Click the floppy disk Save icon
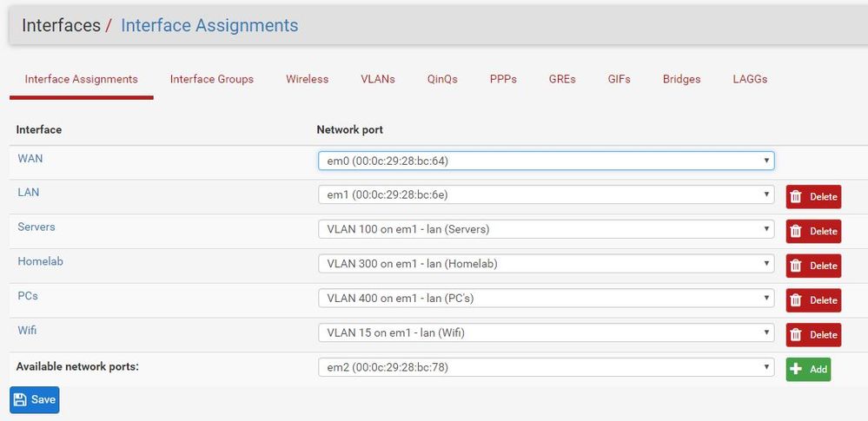This screenshot has width=868, height=421. tap(21, 400)
